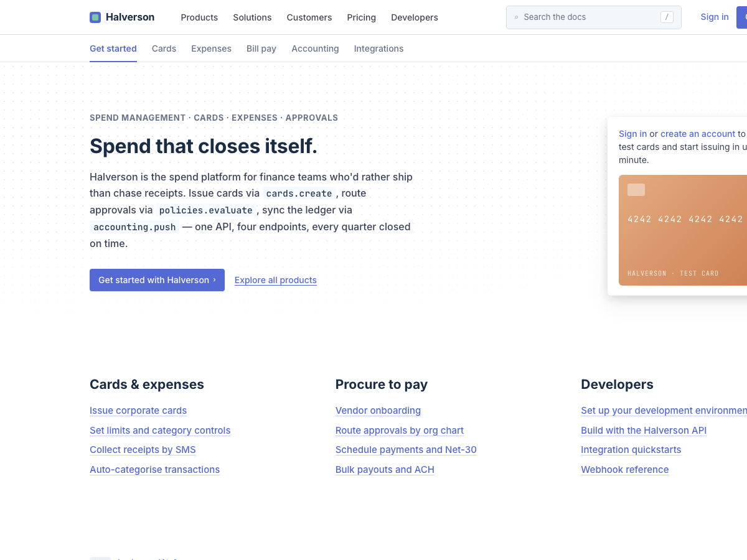Screen dimensions: 747x560
Task: Click the Halverson brand name
Action: click(130, 17)
